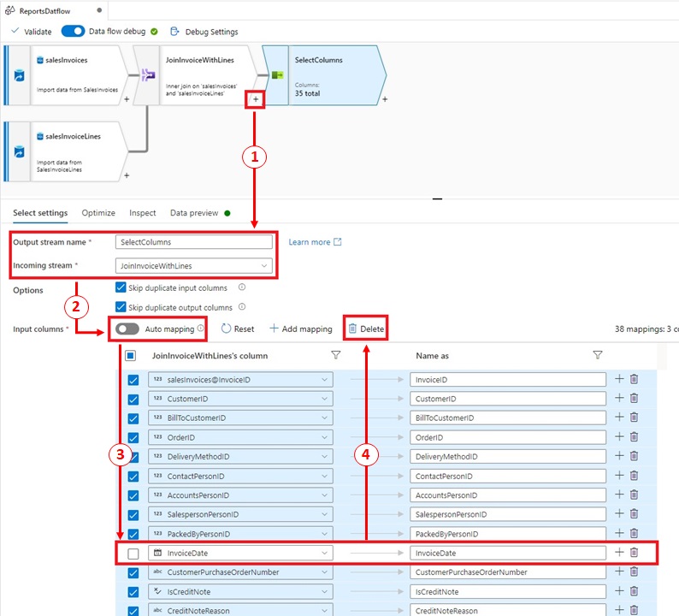
Task: Switch to Optimize tab
Action: click(98, 213)
